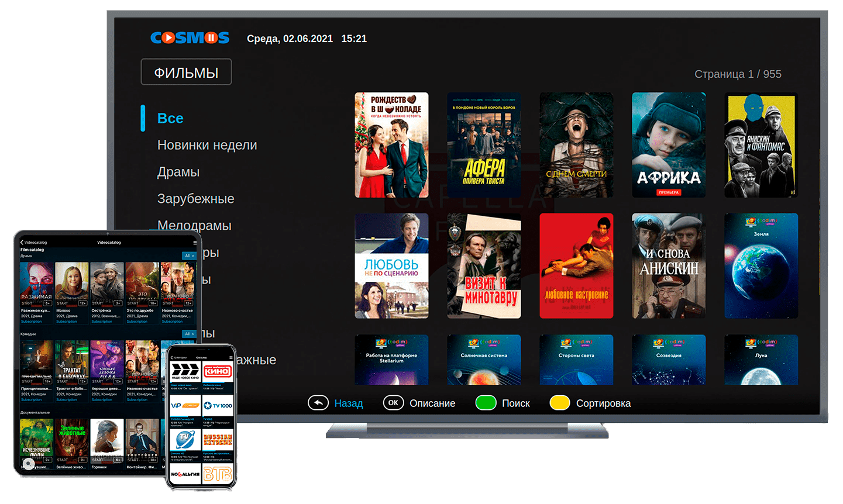The height and width of the screenshot is (504, 843).
Task: Click the back arrow icon on TV
Action: tap(318, 403)
